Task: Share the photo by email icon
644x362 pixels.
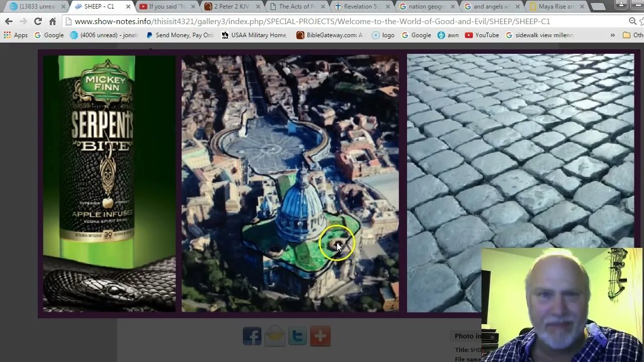Action: point(275,336)
